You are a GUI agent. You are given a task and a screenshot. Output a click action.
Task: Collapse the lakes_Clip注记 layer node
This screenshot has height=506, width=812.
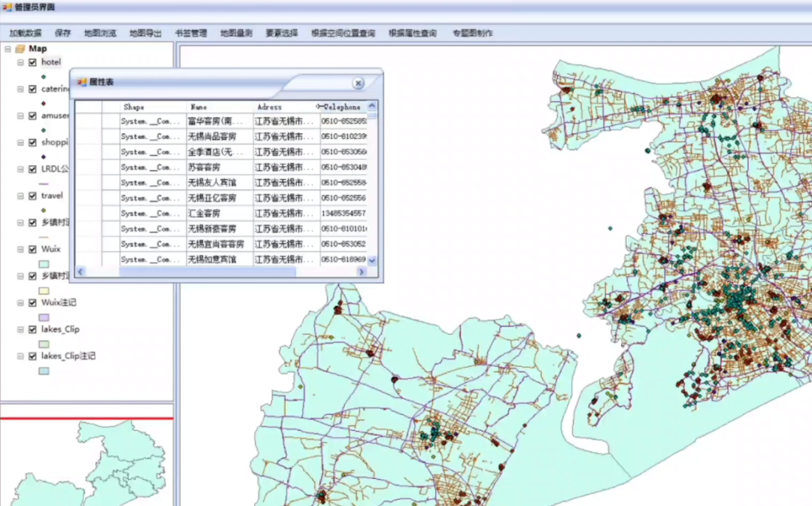21,356
